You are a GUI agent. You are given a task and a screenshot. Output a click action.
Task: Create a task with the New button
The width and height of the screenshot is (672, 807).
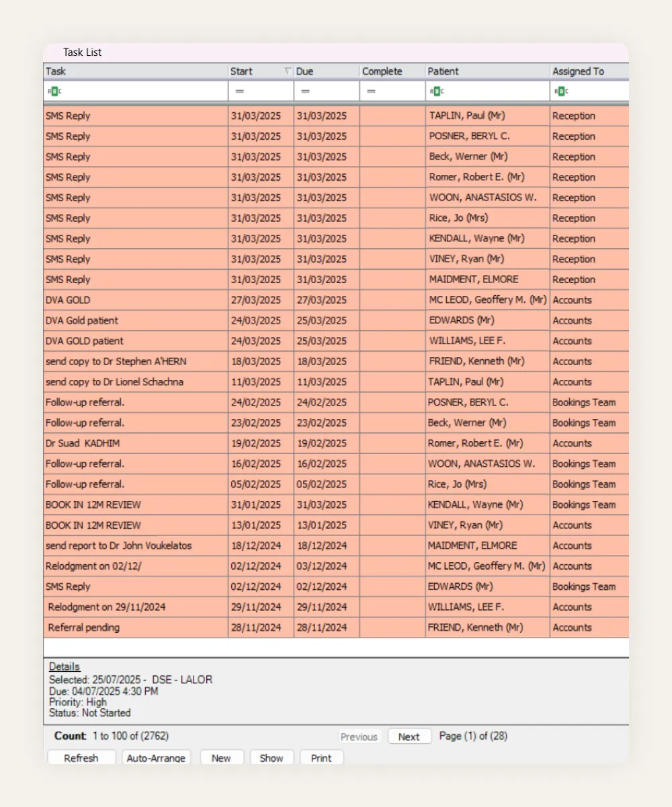point(221,758)
